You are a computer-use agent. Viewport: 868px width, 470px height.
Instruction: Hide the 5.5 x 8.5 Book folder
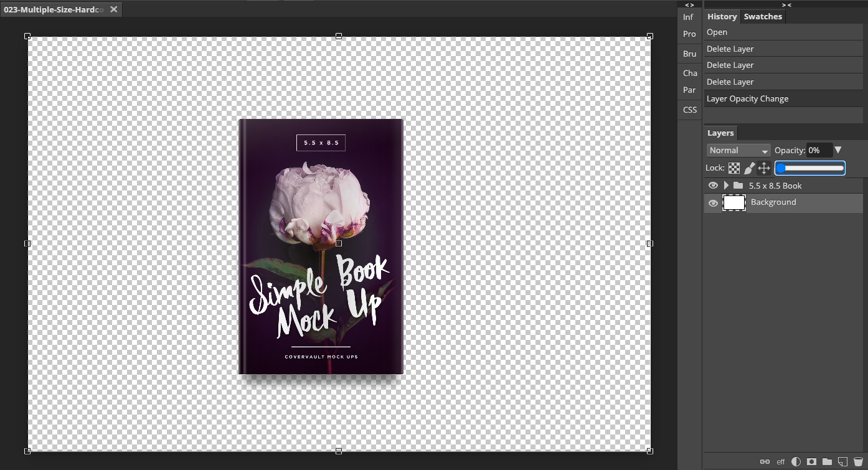pos(713,186)
